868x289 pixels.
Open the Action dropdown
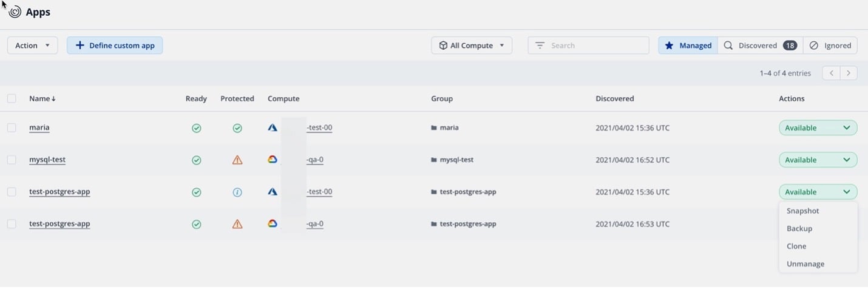pyautogui.click(x=32, y=46)
